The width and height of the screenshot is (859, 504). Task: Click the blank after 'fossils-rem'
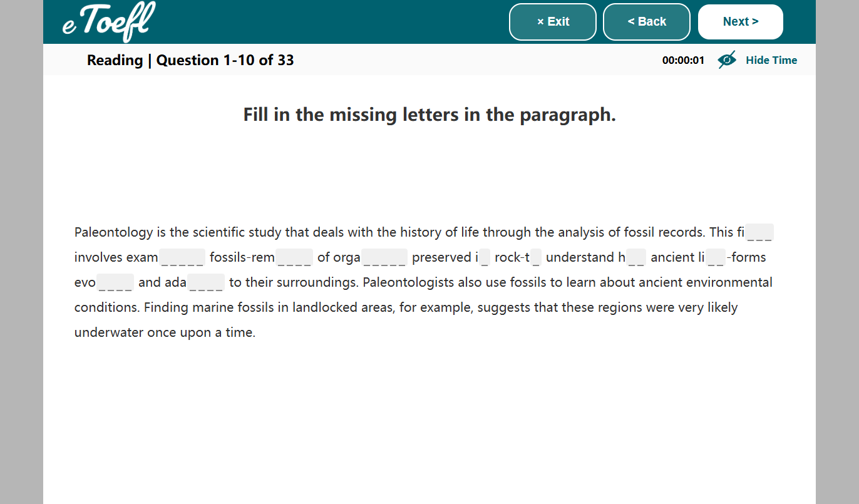coord(294,257)
